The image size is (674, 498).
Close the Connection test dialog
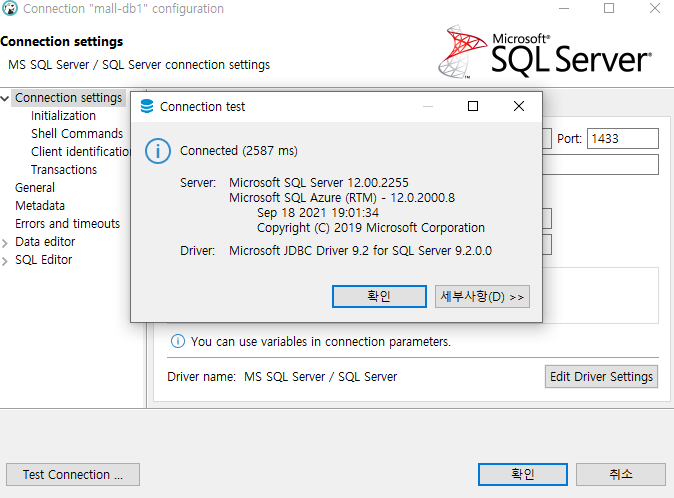(519, 106)
